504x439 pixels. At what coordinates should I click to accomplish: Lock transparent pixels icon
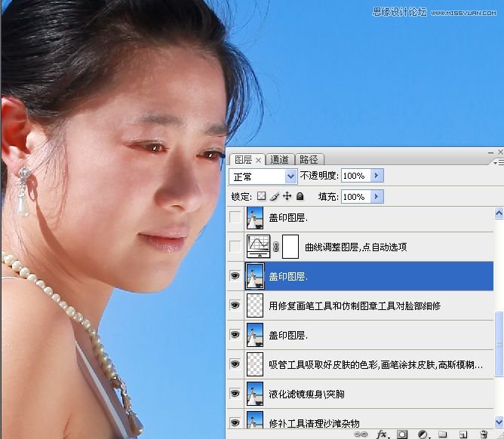pos(262,195)
